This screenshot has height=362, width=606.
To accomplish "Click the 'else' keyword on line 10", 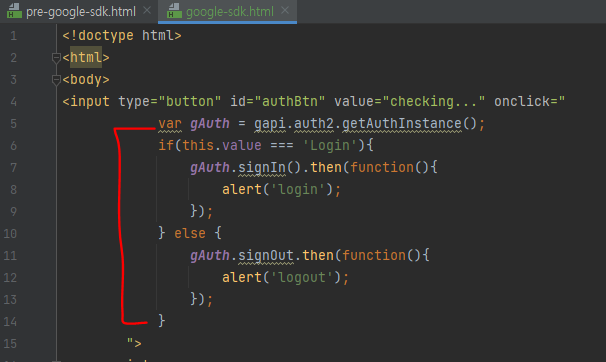I will pos(190,234).
